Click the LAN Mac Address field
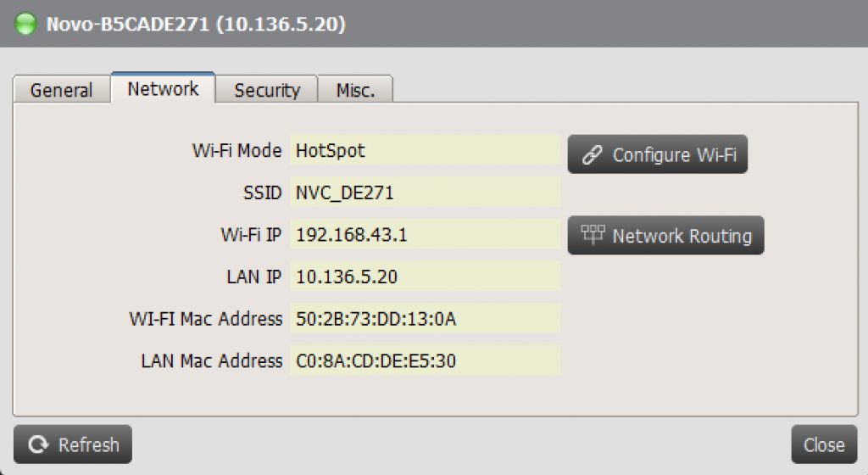 tap(426, 360)
